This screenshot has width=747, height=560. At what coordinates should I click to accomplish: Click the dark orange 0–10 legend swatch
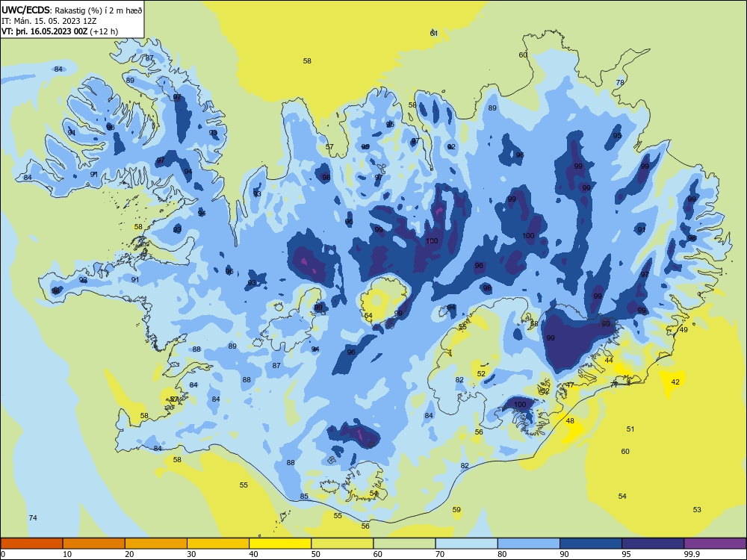pos(31,544)
